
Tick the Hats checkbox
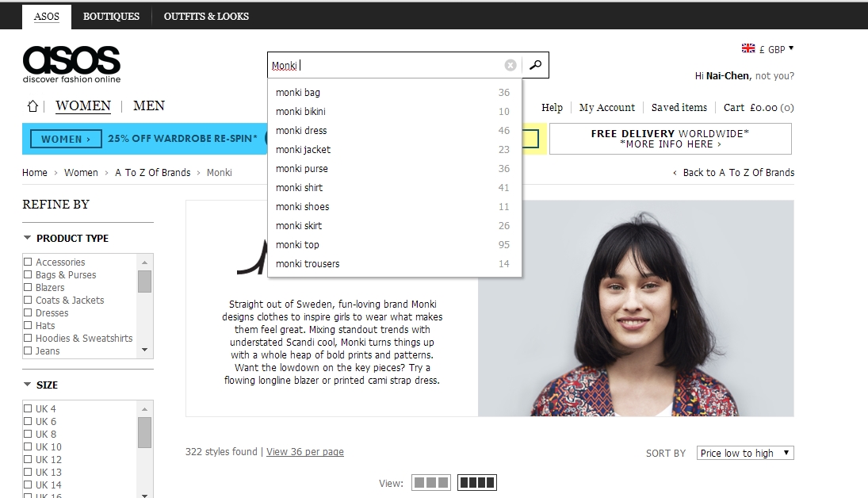coord(28,325)
